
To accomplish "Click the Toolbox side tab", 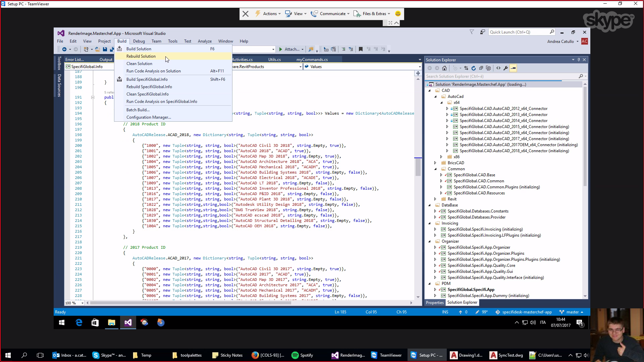I will (59, 63).
